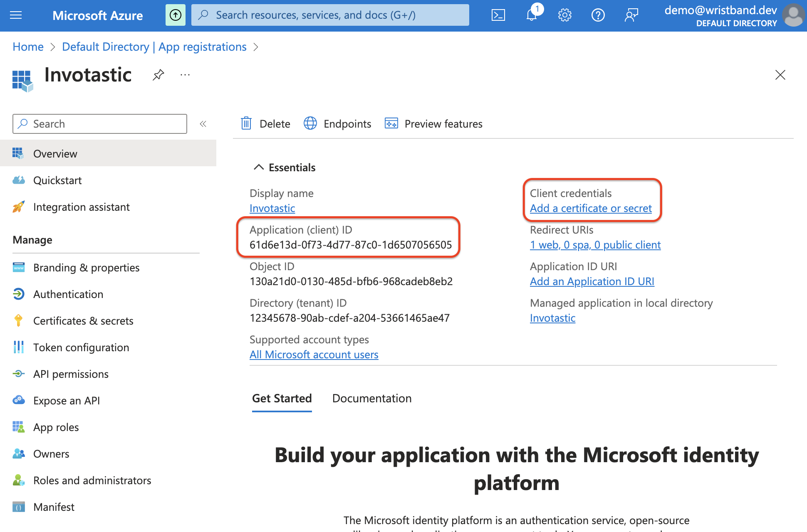This screenshot has width=807, height=532.
Task: Click the Roles and administrators icon
Action: 19,480
